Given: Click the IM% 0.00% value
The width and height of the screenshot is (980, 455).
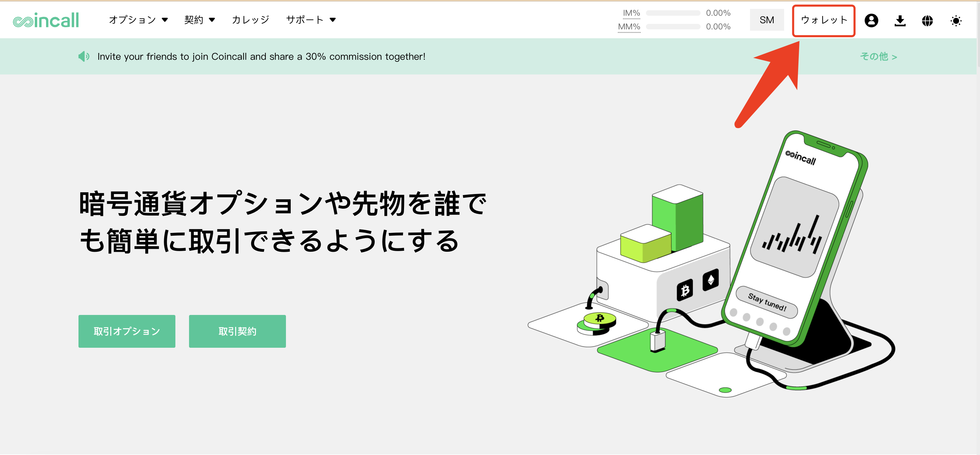Looking at the screenshot, I should 718,13.
